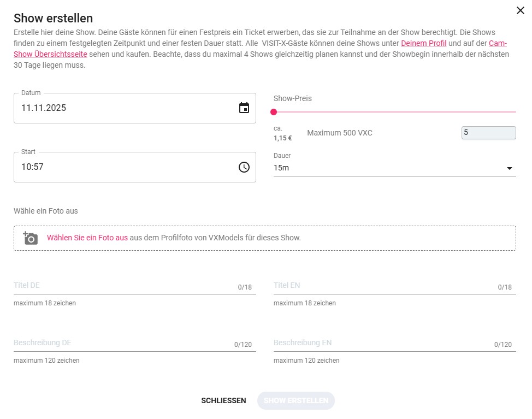This screenshot has height=419, width=532.
Task: Expand the Dauer dropdown arrow
Action: point(510,168)
